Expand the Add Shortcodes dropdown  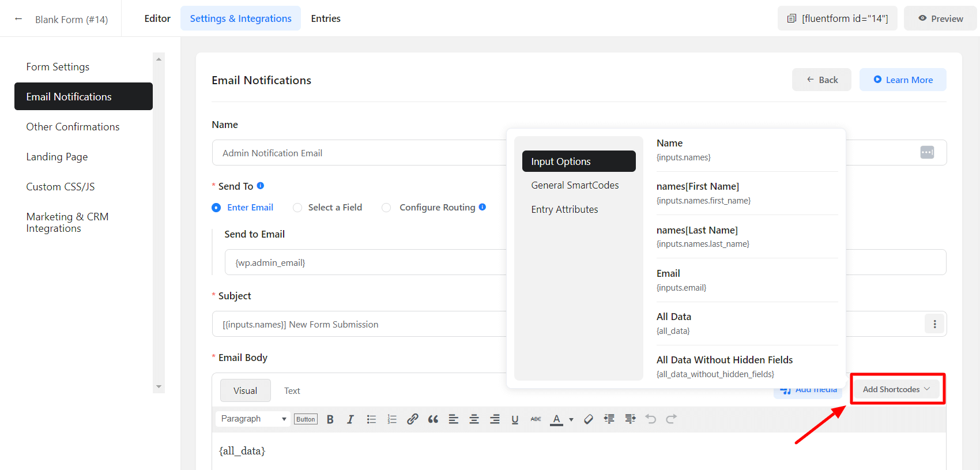tap(896, 389)
